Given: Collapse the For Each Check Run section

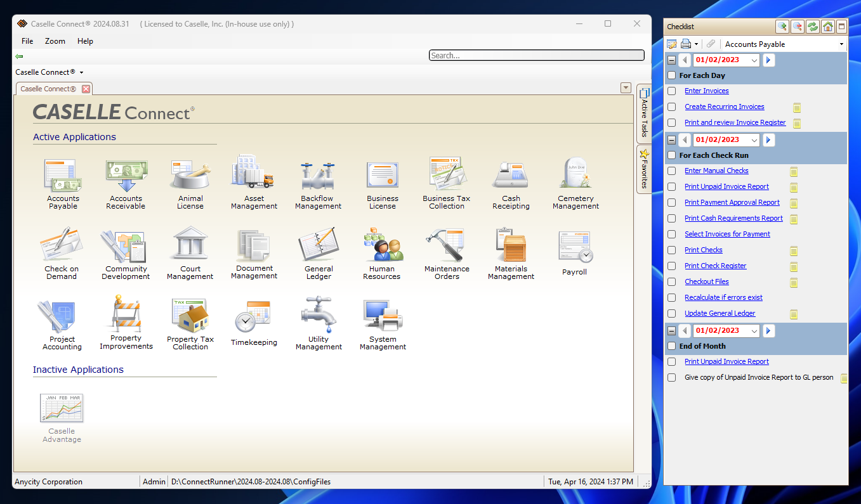Looking at the screenshot, I should (x=671, y=140).
